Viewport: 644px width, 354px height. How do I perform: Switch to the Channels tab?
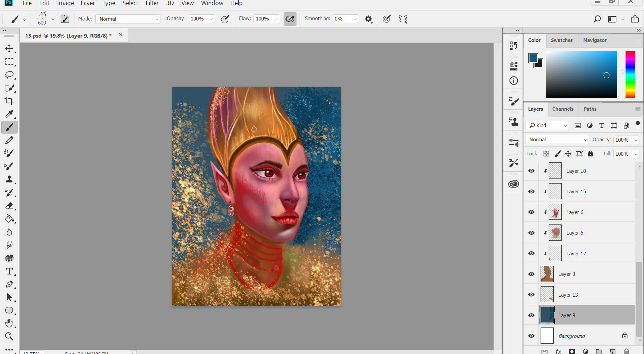tap(563, 109)
